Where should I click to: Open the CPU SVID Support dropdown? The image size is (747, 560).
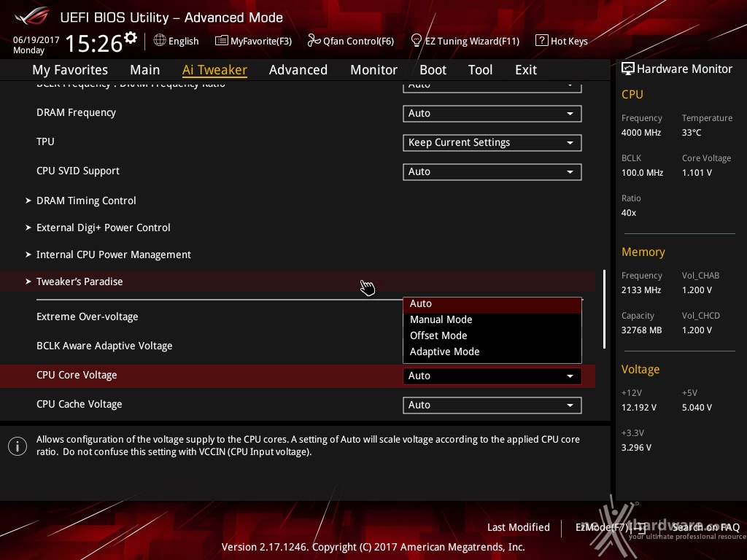pos(492,171)
